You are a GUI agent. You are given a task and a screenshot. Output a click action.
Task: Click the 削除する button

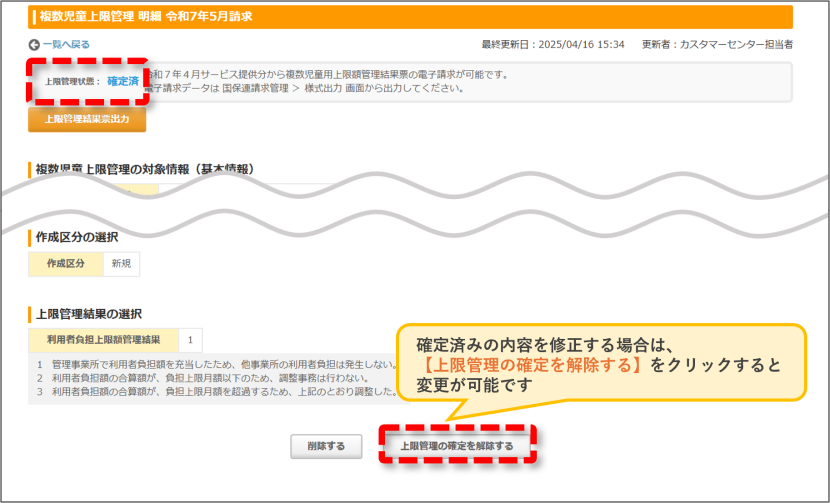(x=326, y=446)
